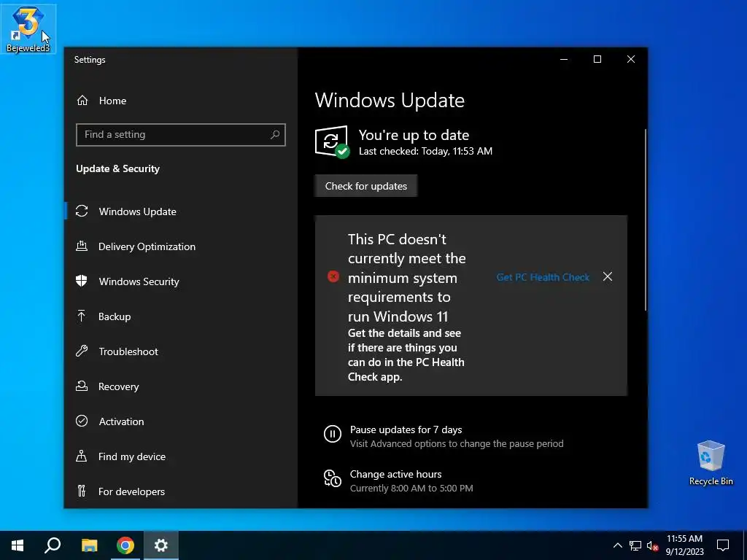Click the Recovery icon in sidebar
The height and width of the screenshot is (560, 747).
pyautogui.click(x=82, y=386)
